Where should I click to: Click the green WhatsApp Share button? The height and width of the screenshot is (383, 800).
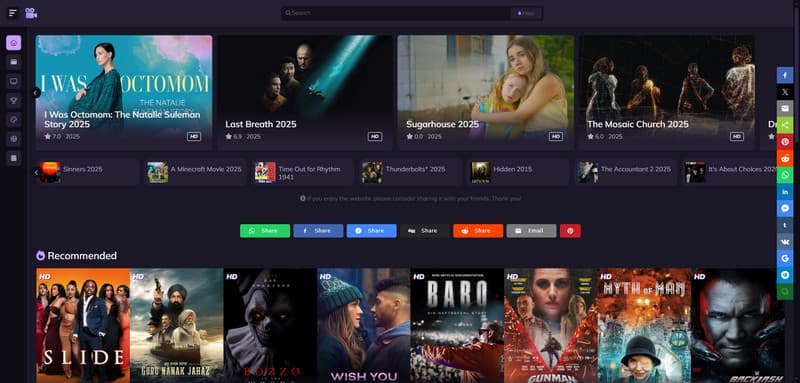click(265, 231)
